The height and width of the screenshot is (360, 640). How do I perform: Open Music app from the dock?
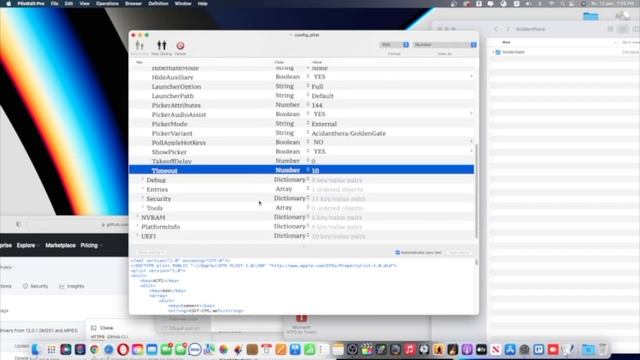point(409,349)
